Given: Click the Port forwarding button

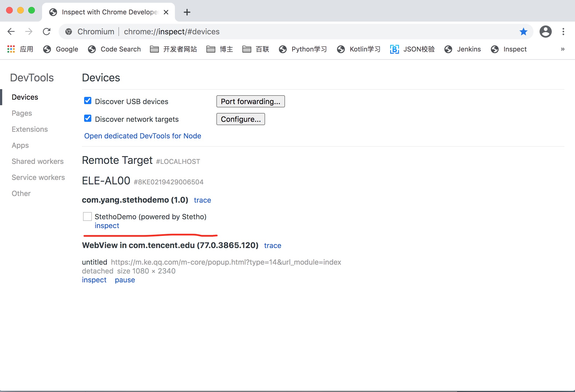Looking at the screenshot, I should 250,101.
